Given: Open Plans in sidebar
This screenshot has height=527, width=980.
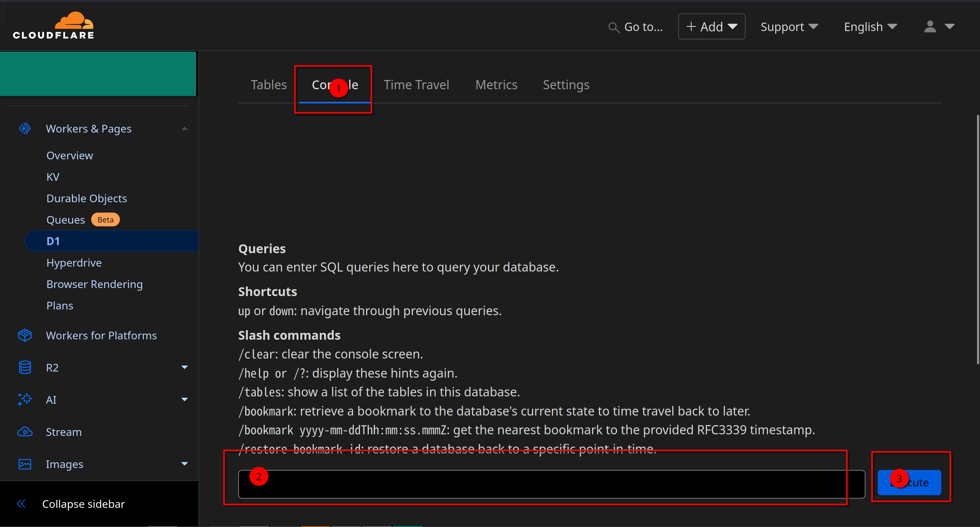Looking at the screenshot, I should tap(60, 306).
